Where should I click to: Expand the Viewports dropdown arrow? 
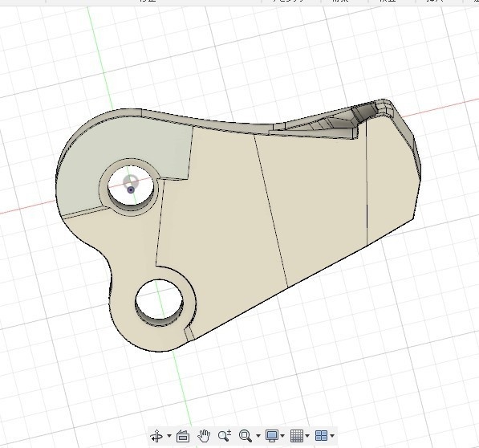pyautogui.click(x=332, y=436)
